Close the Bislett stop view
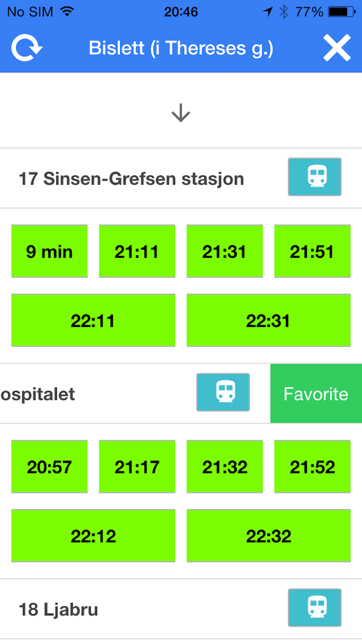This screenshot has width=362, height=644. 337,48
